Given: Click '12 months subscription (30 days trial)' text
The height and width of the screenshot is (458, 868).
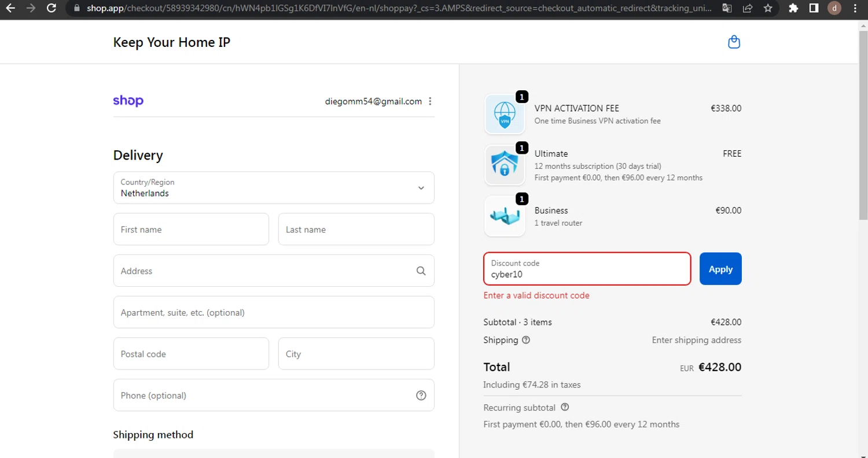Looking at the screenshot, I should [x=598, y=166].
